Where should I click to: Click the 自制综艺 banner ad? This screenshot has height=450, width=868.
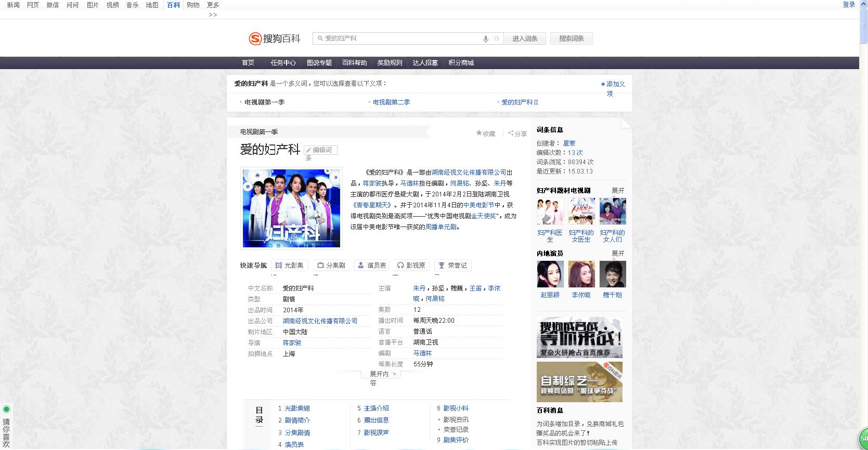tap(579, 382)
